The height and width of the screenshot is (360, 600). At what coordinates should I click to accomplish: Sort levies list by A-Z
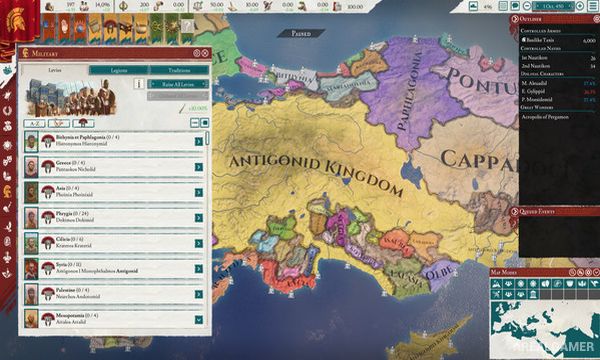tap(34, 123)
